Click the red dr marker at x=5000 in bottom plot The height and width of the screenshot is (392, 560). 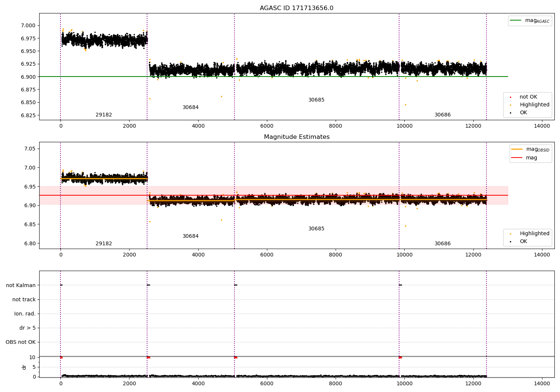click(236, 357)
